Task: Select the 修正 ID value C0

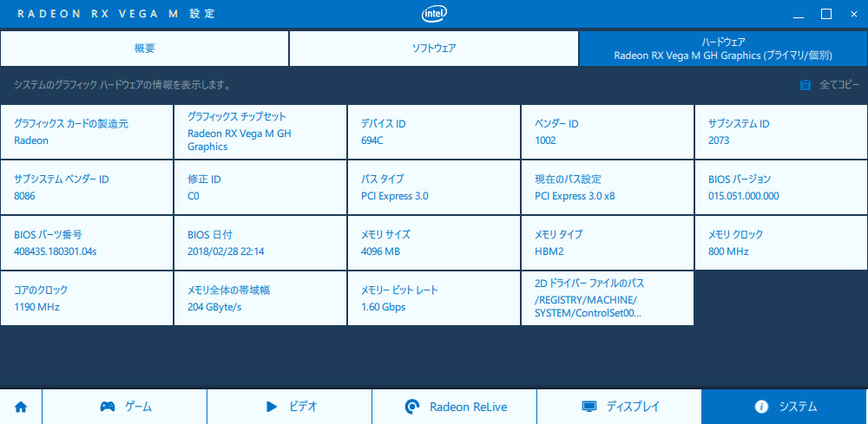Action: 194,196
